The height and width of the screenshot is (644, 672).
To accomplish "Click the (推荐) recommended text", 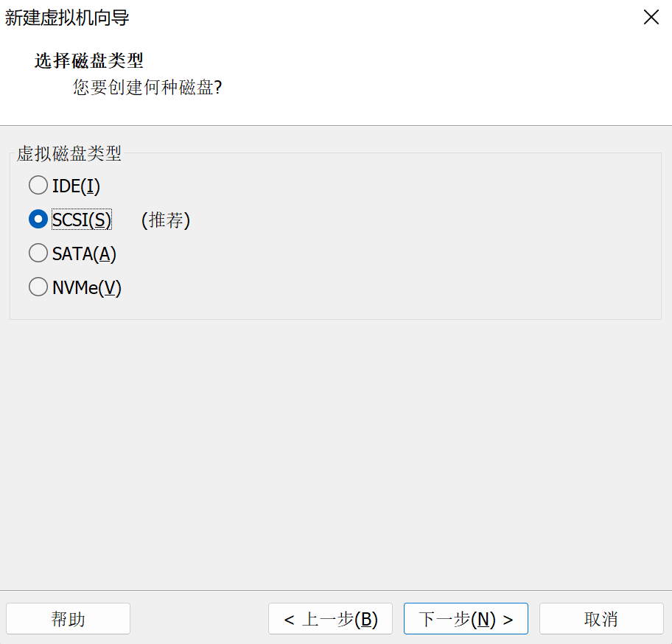I will 166,220.
